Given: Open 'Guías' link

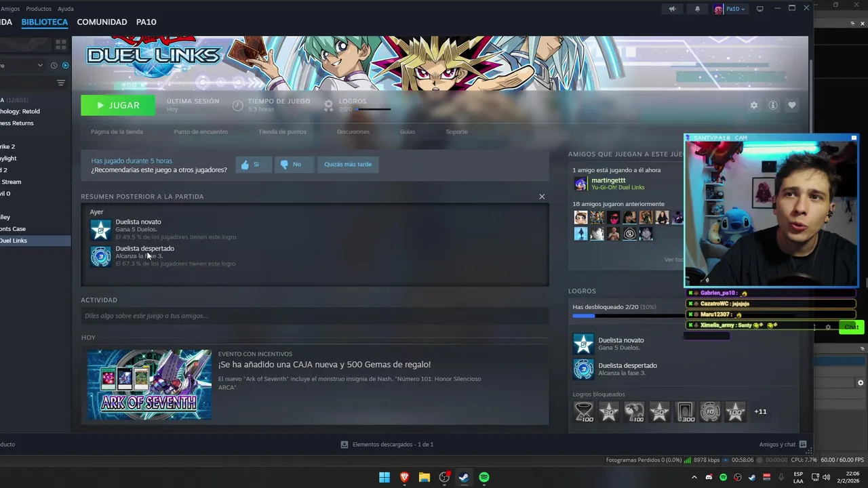Looking at the screenshot, I should [408, 131].
